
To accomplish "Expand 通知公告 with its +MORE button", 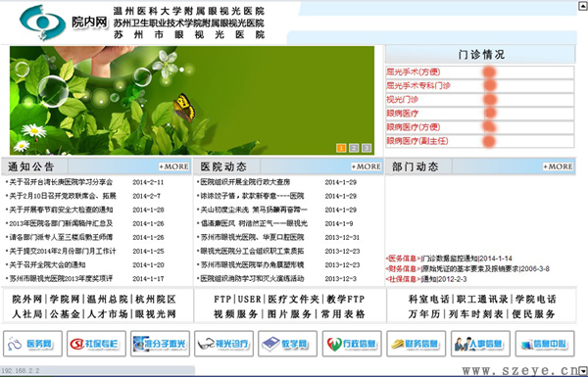I will pos(174,166).
